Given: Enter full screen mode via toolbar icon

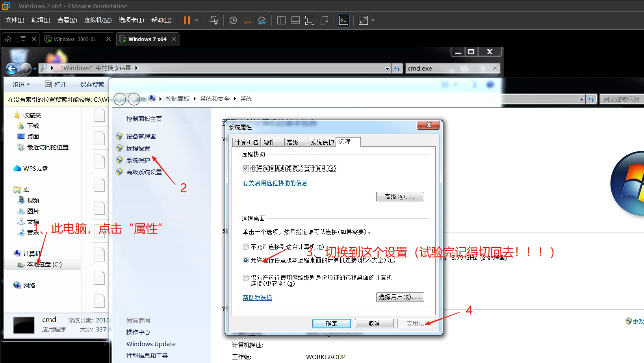Looking at the screenshot, I should pos(310,20).
